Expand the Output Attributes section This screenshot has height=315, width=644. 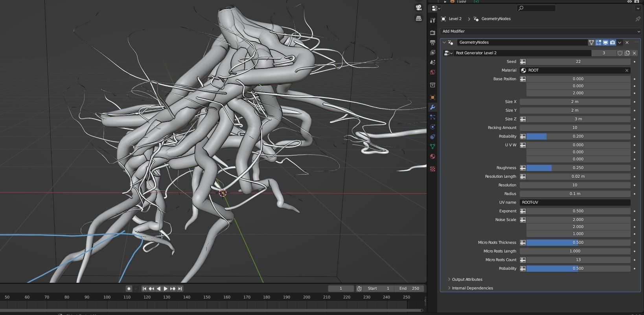(x=467, y=279)
